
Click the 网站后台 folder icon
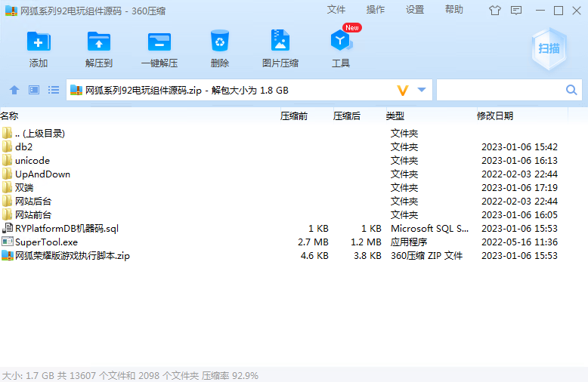point(7,201)
